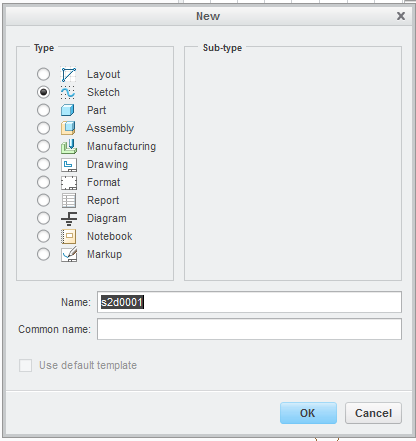Screen dimensions: 416x441
Task: Click the Report table icon
Action: tap(69, 200)
